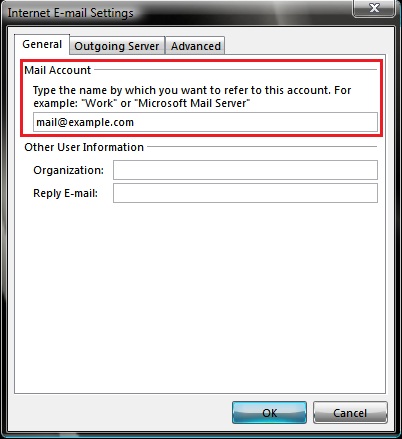Click the divider line beside Other User Information
The width and height of the screenshot is (402, 439).
click(x=262, y=146)
